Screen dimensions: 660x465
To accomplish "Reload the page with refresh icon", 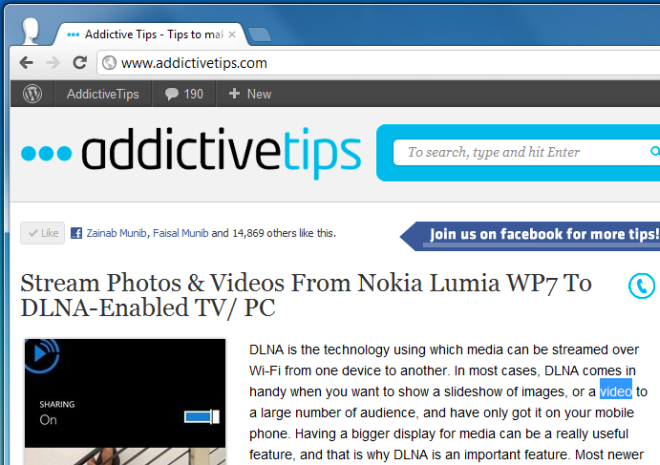I will (80, 63).
